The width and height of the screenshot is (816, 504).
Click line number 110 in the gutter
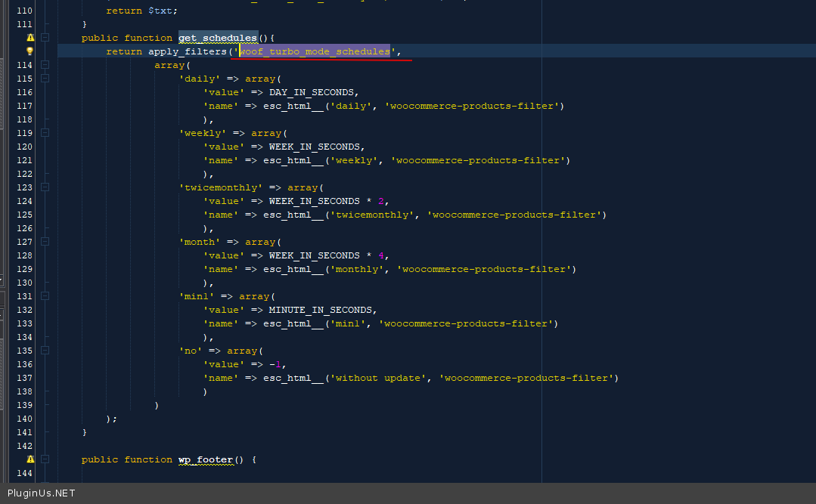[x=24, y=11]
